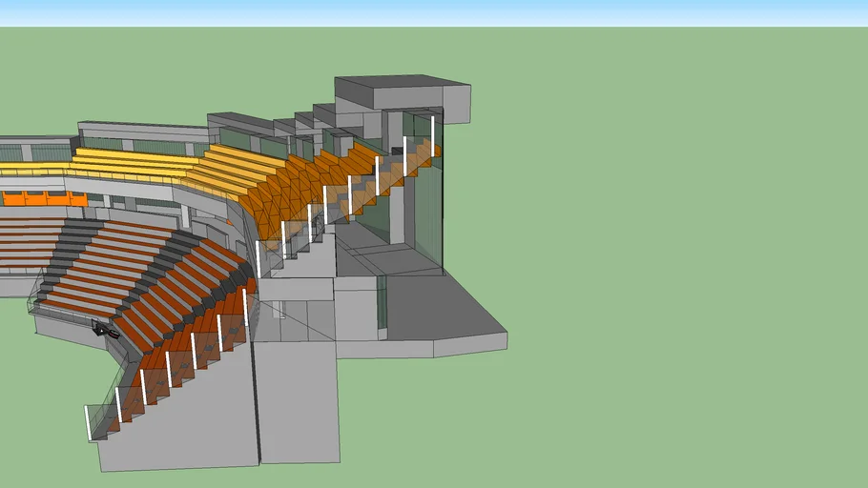This screenshot has width=868, height=488.
Task: Select the glass railing at lower stands' left edge
Action: pyautogui.click(x=38, y=291)
